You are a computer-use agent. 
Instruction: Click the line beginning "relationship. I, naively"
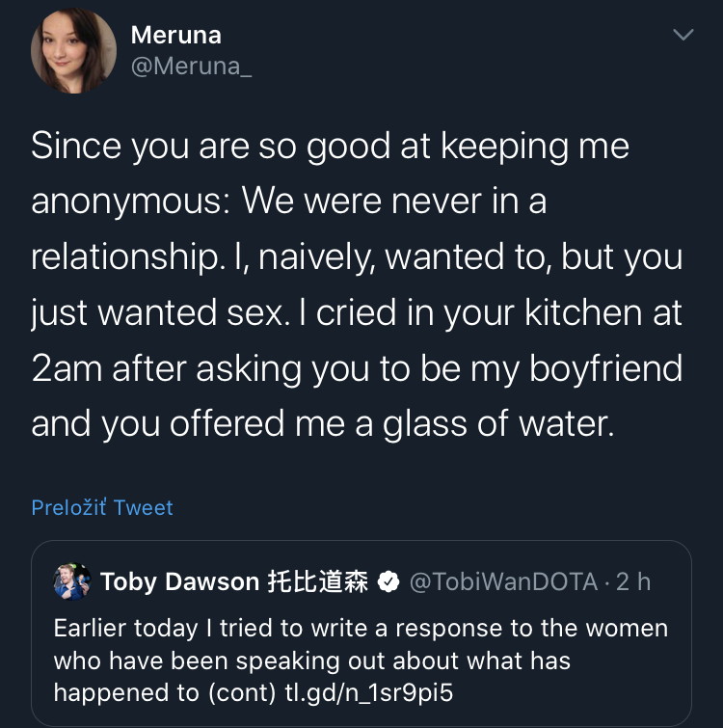pyautogui.click(x=357, y=257)
